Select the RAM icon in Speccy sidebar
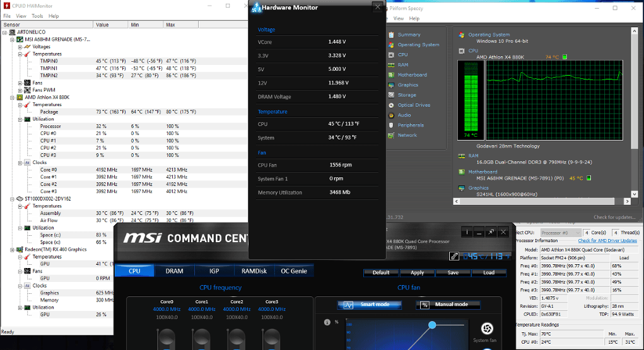The image size is (644, 350). tap(391, 65)
